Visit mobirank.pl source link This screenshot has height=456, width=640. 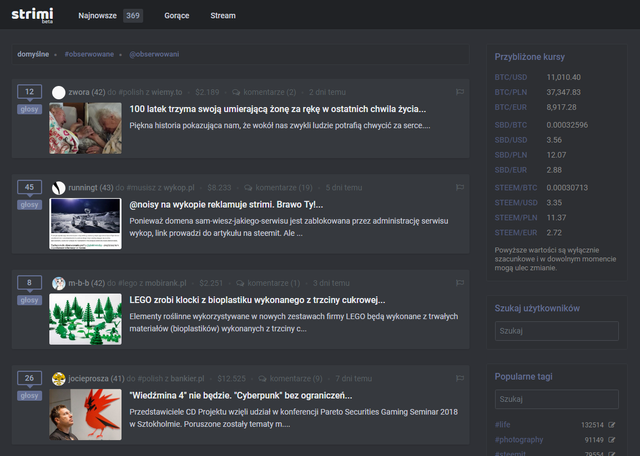click(165, 283)
